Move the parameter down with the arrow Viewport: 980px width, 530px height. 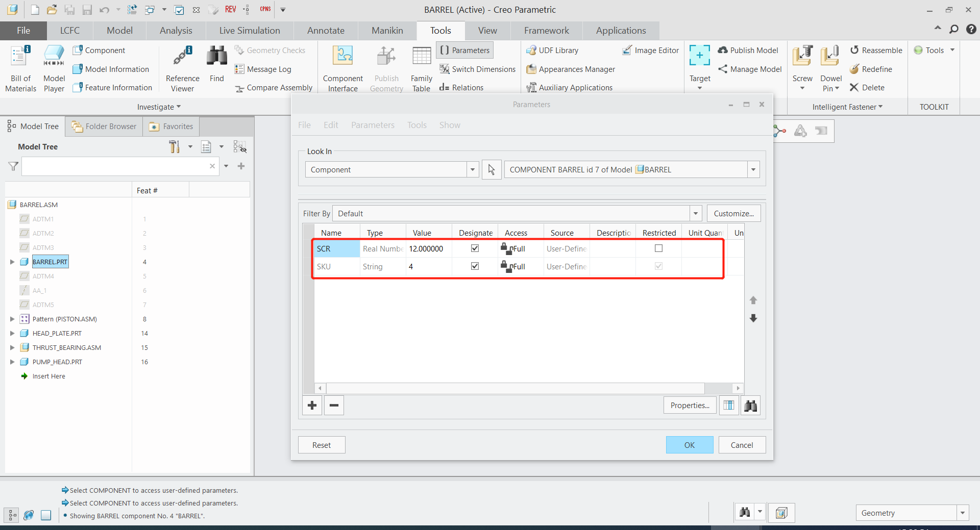tap(753, 318)
